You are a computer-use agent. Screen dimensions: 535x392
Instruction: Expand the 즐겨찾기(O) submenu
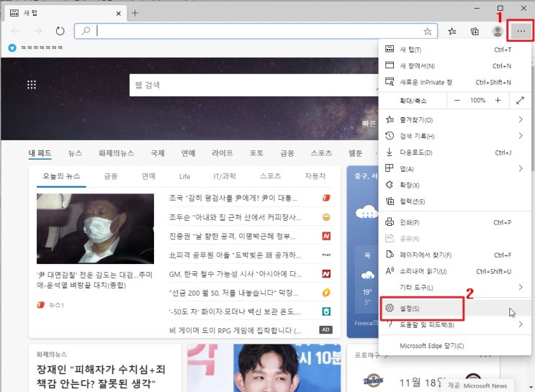click(x=454, y=119)
